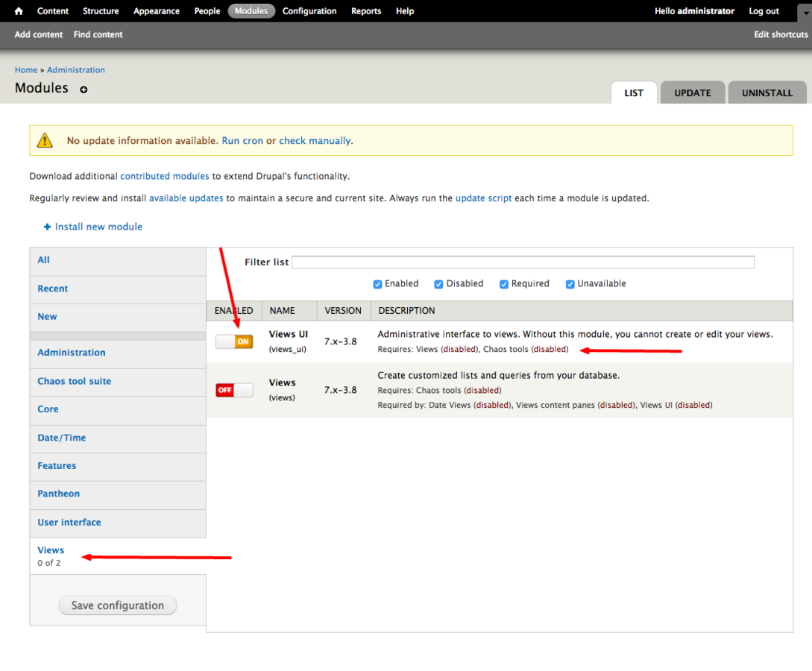Open the Reports menu
Image resolution: width=812 pixels, height=671 pixels.
coord(366,11)
